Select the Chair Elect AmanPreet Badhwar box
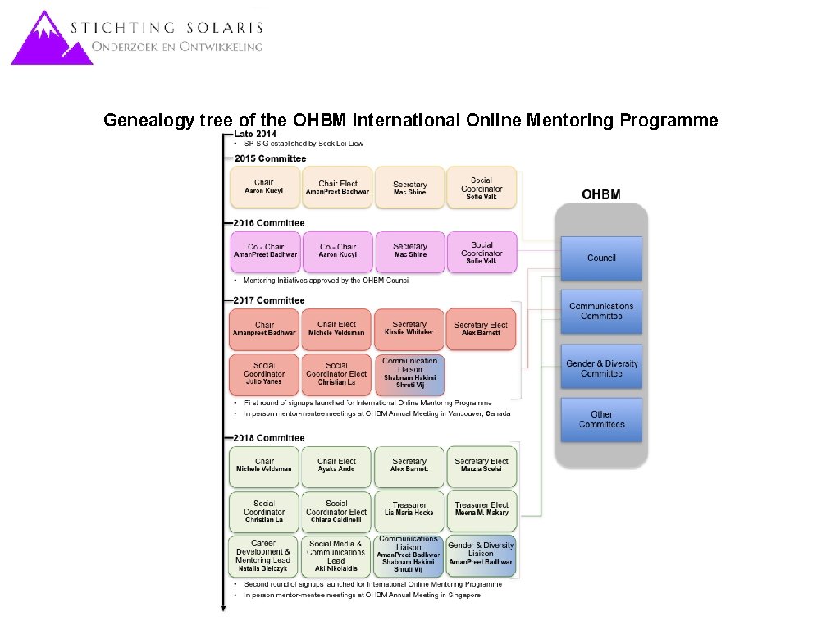Viewport: 840px width, 630px height. pyautogui.click(x=337, y=187)
